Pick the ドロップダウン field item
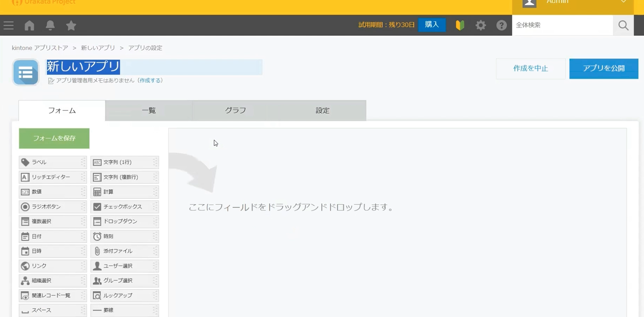The width and height of the screenshot is (644, 317). click(x=124, y=221)
